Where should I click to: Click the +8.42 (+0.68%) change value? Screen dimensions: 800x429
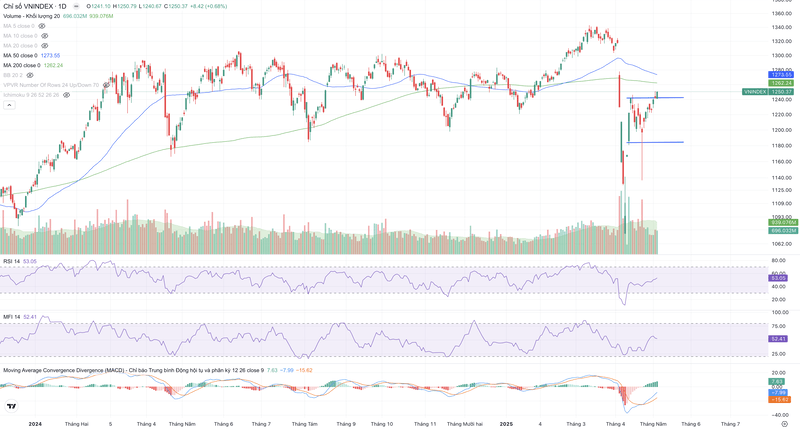coord(208,6)
